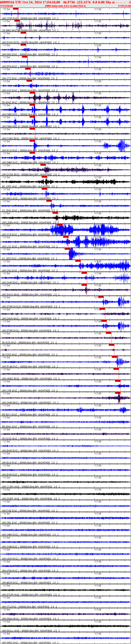The image size is (131, 644).
Task: Click the red pick marker on UW.CPW trace
Action: [x=15, y=8]
